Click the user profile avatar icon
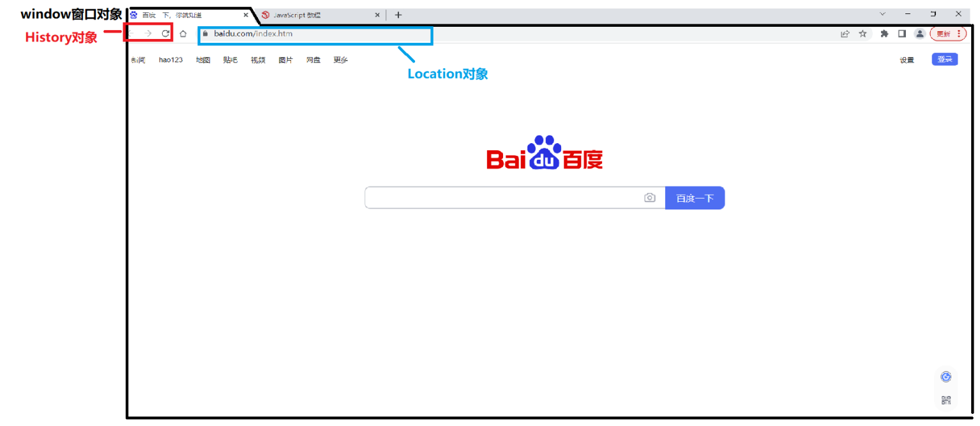 [919, 34]
